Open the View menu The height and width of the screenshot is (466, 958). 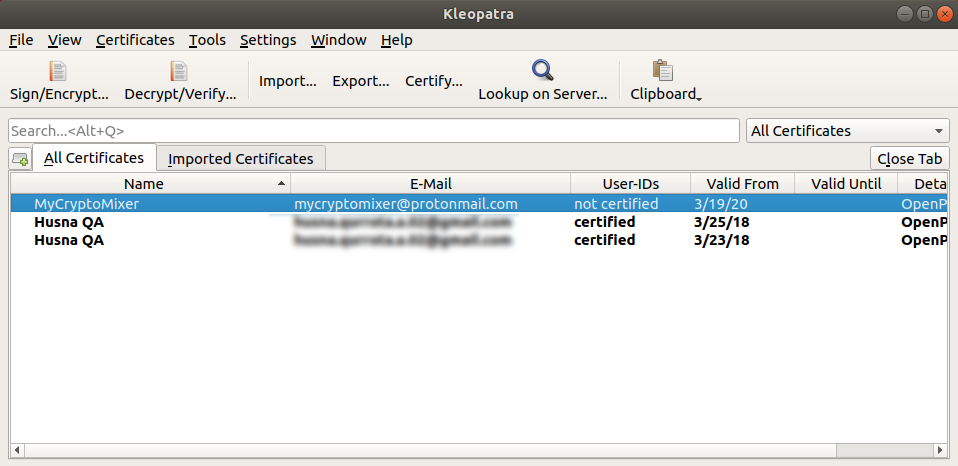pos(65,40)
